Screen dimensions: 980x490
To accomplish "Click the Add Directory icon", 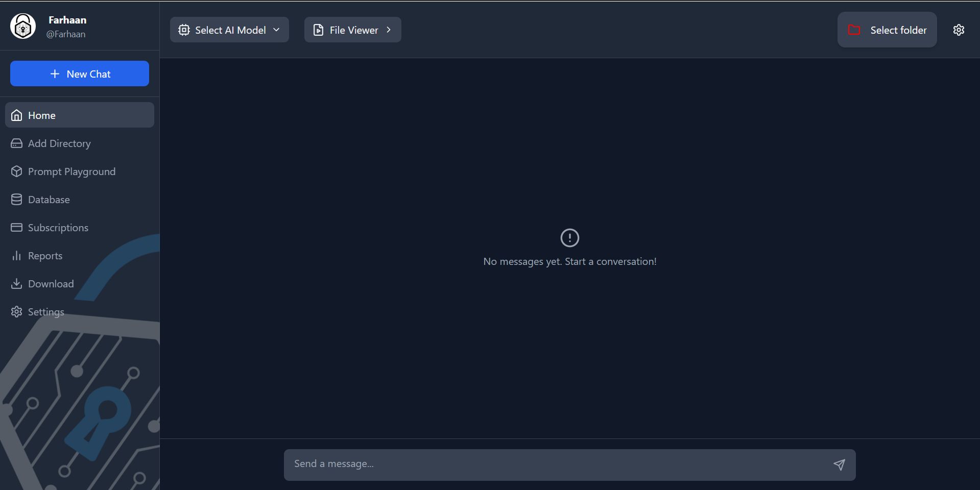I will pyautogui.click(x=17, y=143).
